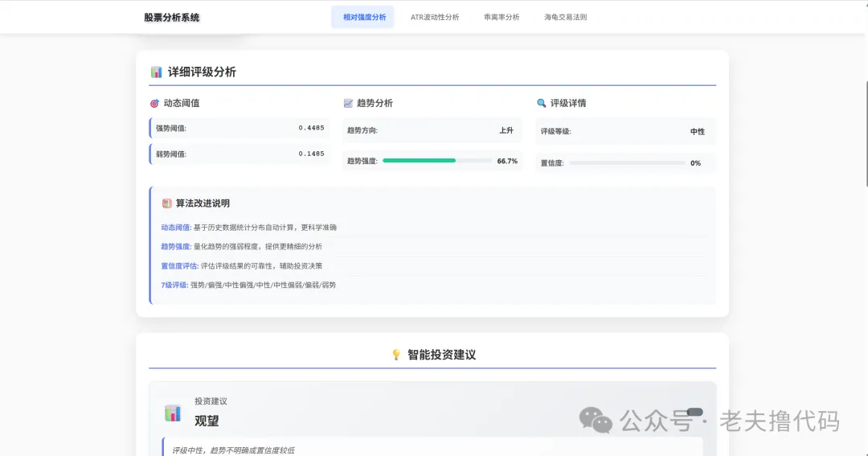This screenshot has width=868, height=456.
Task: Switch to the 相对强度分析 tab
Action: click(x=362, y=17)
